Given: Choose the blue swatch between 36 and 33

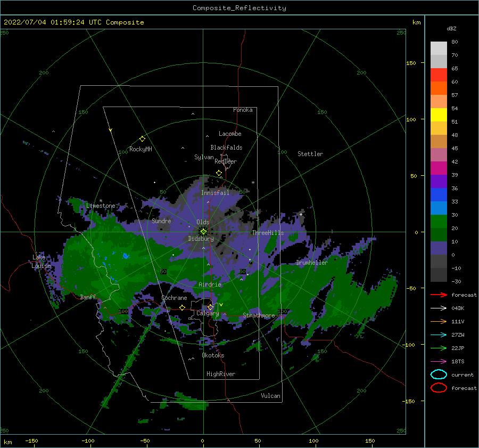Looking at the screenshot, I should coord(439,194).
